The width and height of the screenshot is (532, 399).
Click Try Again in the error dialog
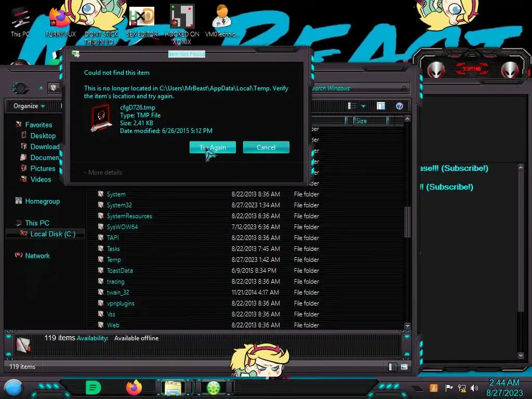tap(212, 147)
